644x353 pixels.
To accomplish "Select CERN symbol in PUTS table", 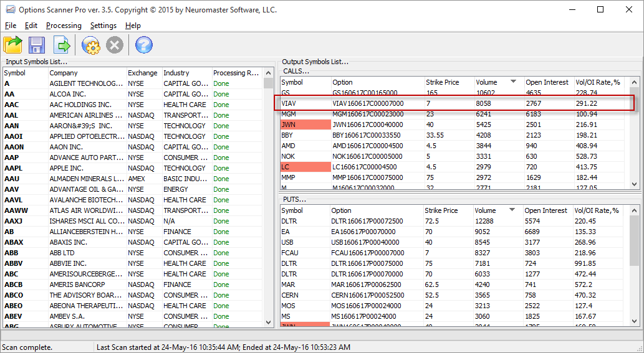I will click(289, 295).
